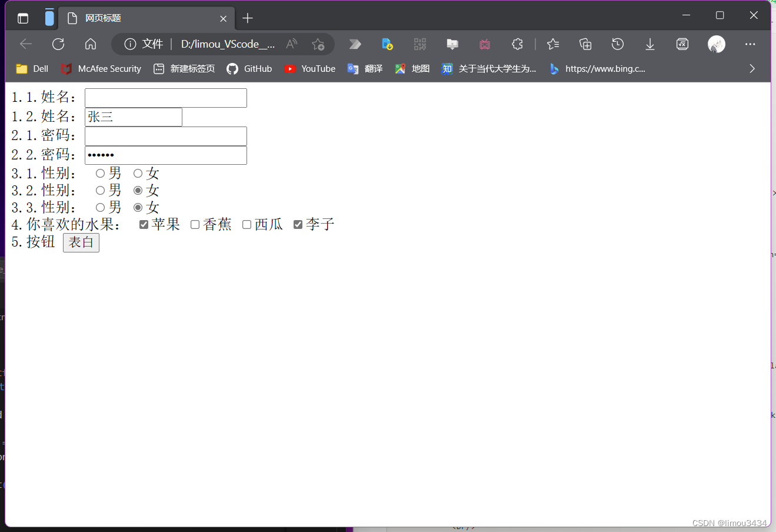
Task: Select 女 radio in row 3.1
Action: point(138,173)
